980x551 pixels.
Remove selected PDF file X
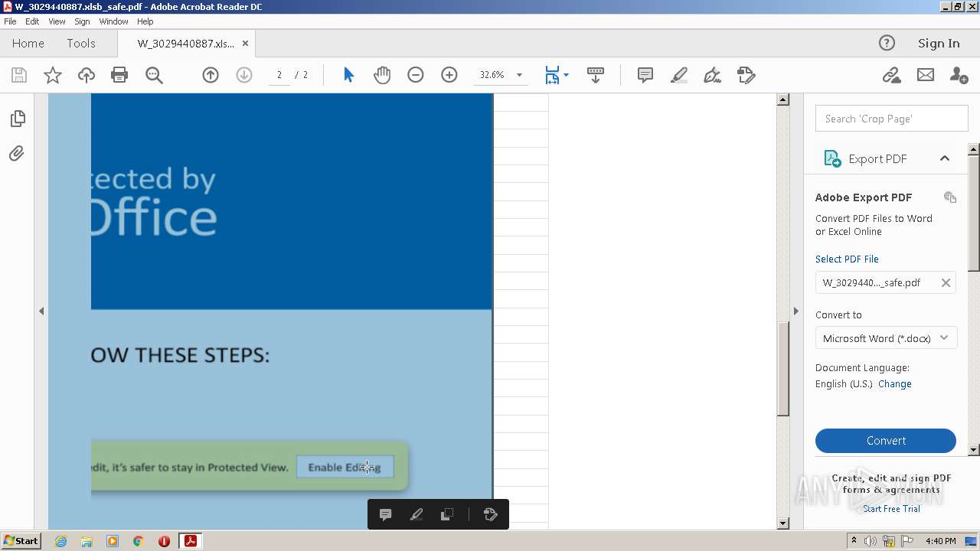946,282
